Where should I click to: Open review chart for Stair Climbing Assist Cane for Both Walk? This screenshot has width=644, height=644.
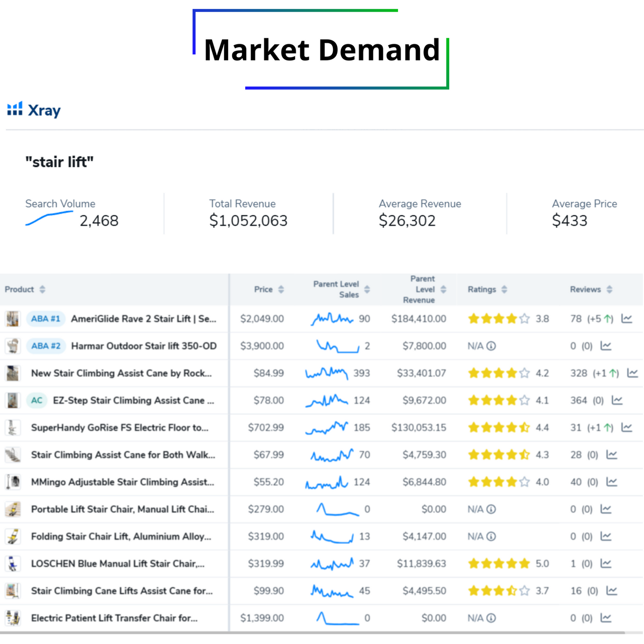611,455
